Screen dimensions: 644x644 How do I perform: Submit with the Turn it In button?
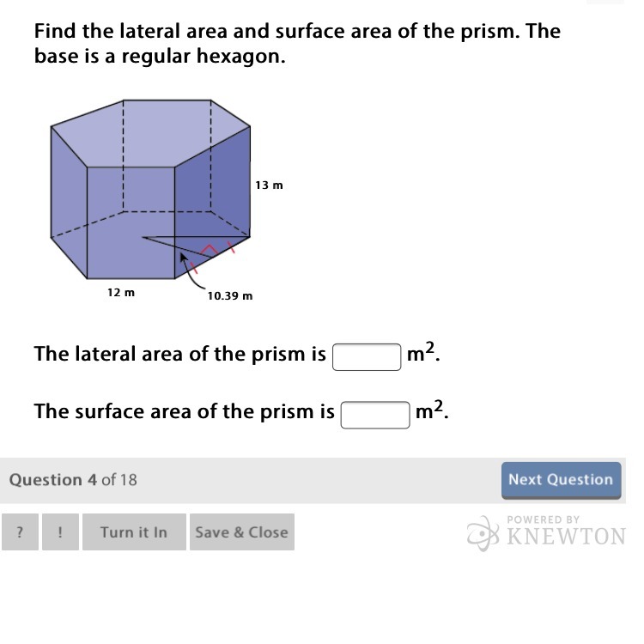coord(134,532)
